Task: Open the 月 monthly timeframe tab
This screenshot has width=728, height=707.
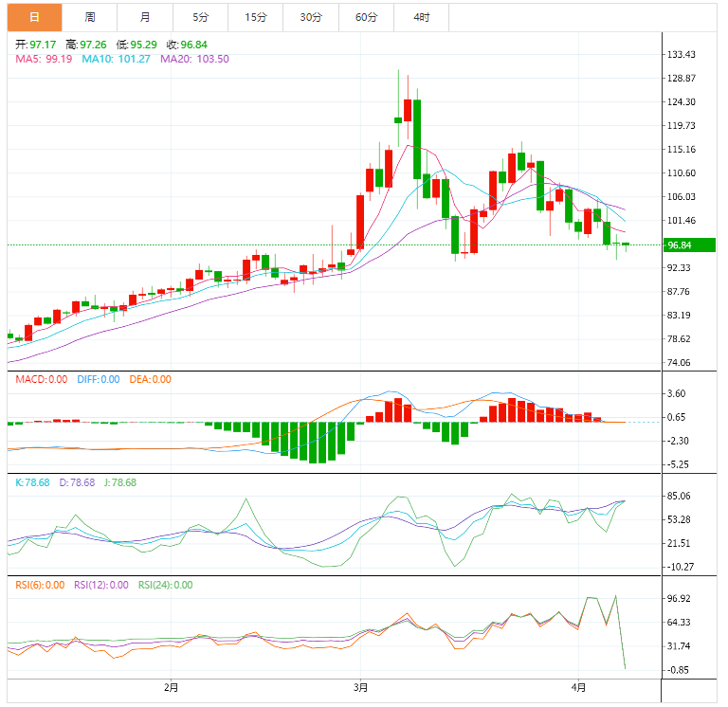Action: click(145, 18)
